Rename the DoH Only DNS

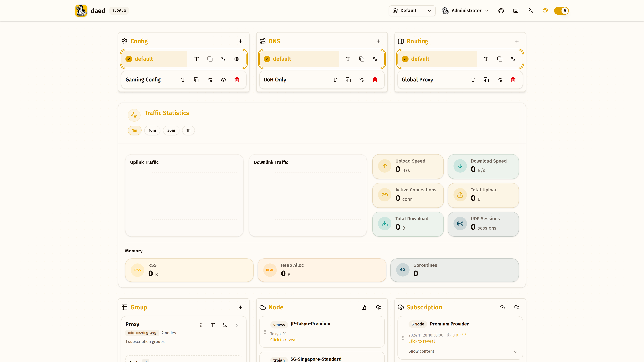click(x=335, y=80)
